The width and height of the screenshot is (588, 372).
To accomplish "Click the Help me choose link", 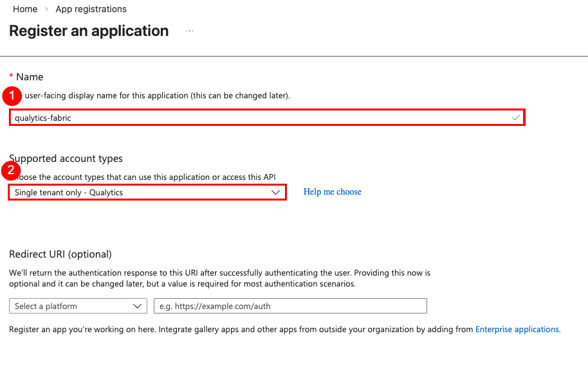I will (332, 192).
